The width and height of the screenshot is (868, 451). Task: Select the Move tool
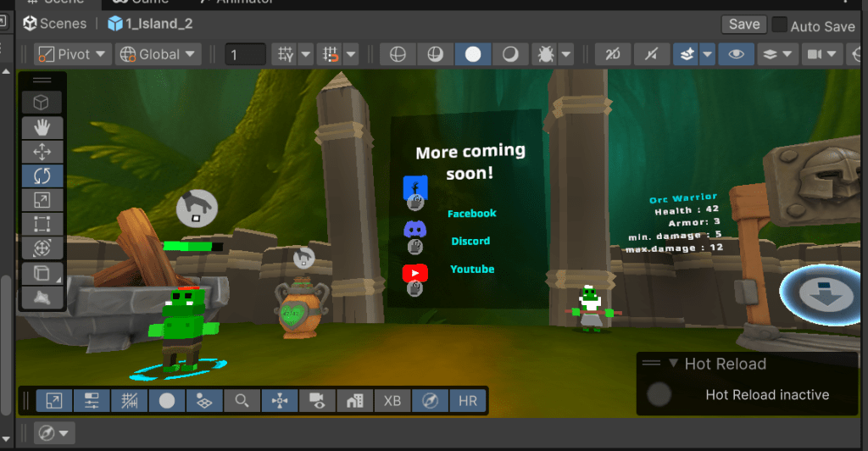pos(42,152)
